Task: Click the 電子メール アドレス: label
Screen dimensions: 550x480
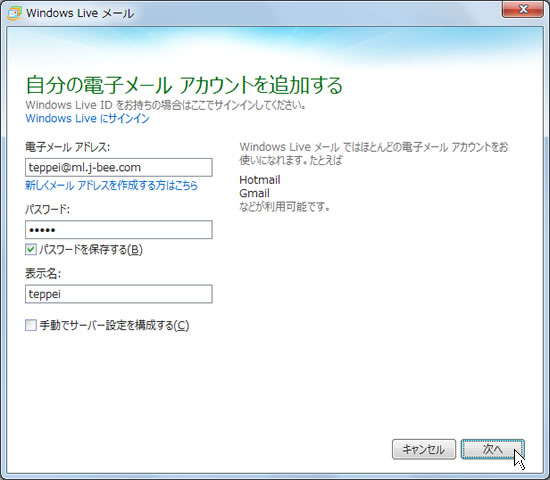Action: [67, 147]
